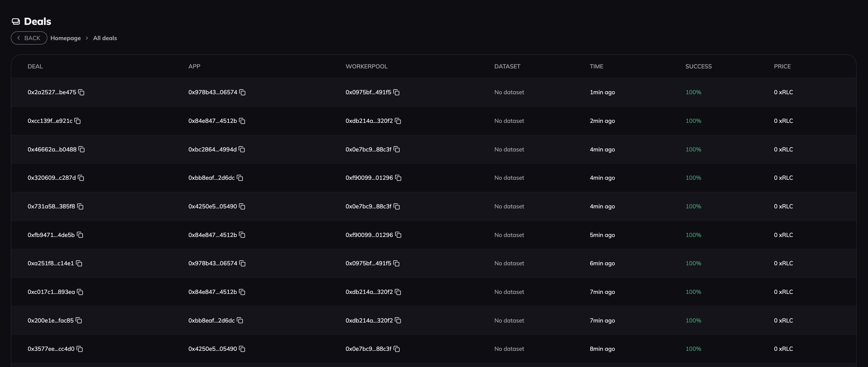Copy workerpool address in the 0xc017c1...893ea row
This screenshot has width=868, height=367.
[x=398, y=292]
